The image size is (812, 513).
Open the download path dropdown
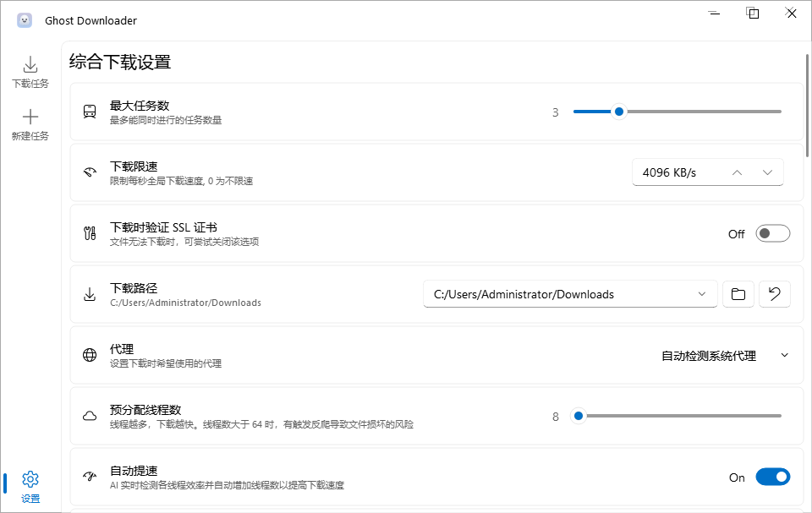click(x=702, y=293)
